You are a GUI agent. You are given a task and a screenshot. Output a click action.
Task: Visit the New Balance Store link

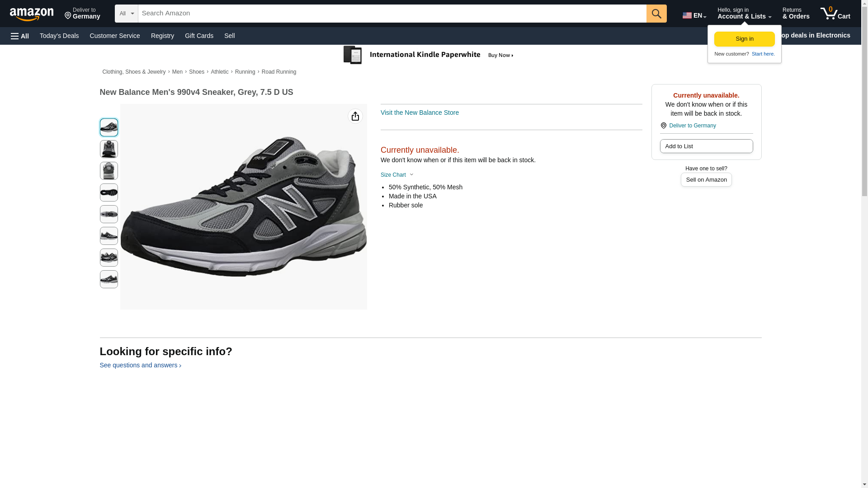pyautogui.click(x=419, y=113)
